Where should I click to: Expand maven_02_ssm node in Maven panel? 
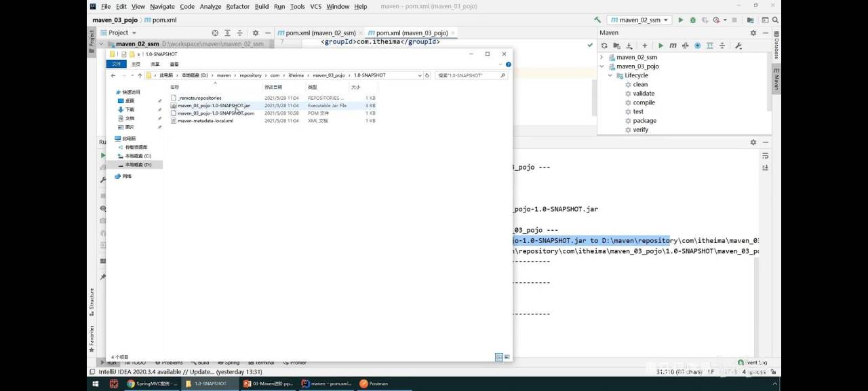(601, 58)
